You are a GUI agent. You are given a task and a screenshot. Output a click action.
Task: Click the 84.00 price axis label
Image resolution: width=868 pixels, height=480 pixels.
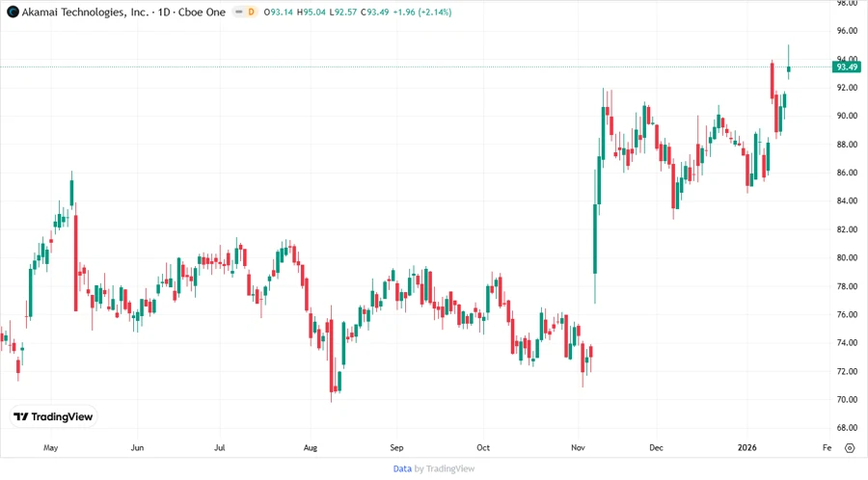click(x=847, y=201)
